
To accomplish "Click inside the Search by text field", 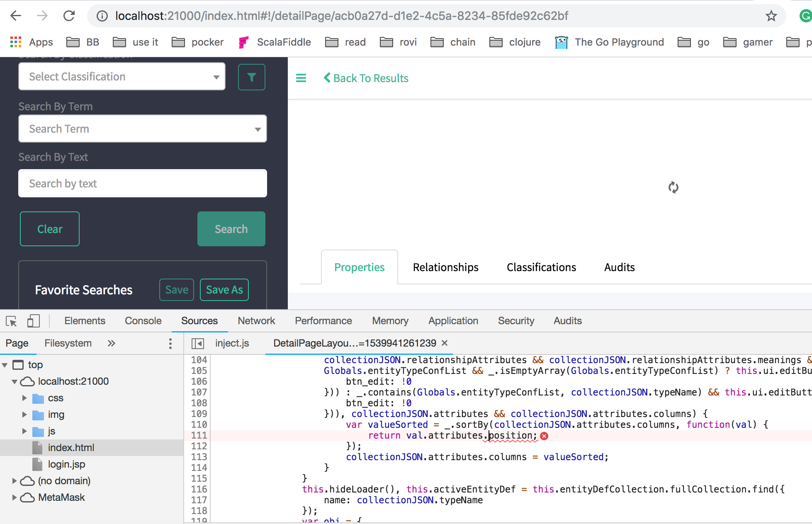I will pos(142,183).
